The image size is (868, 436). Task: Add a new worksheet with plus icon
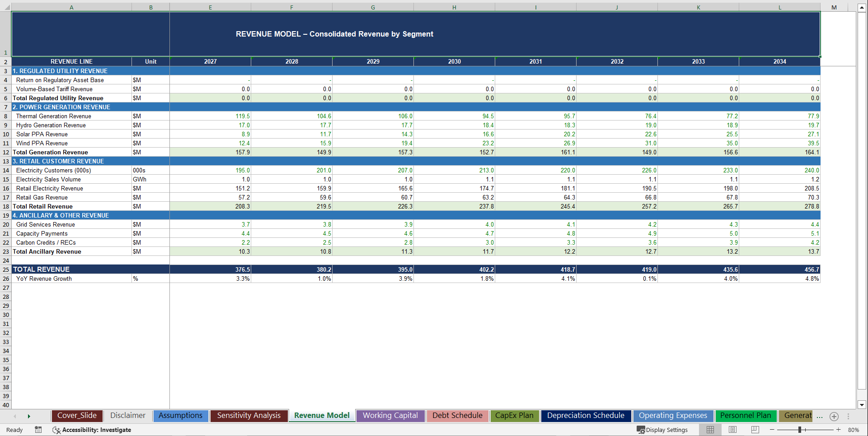coord(834,416)
